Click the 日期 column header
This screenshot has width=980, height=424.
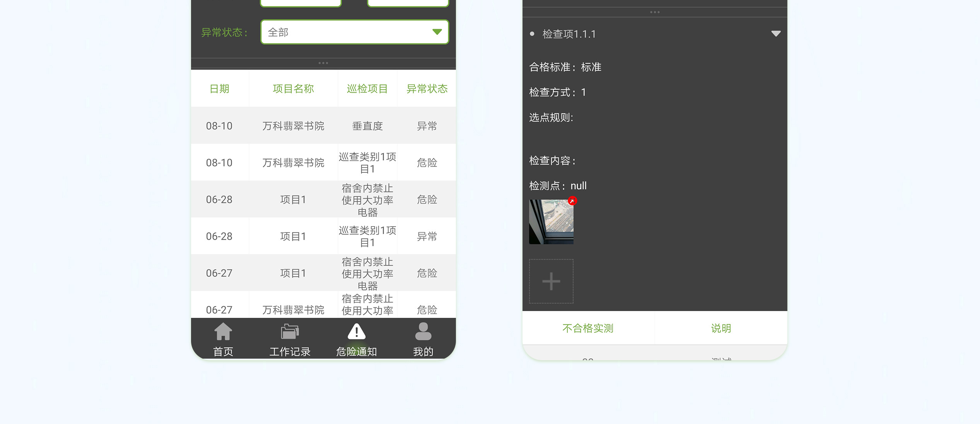[219, 89]
